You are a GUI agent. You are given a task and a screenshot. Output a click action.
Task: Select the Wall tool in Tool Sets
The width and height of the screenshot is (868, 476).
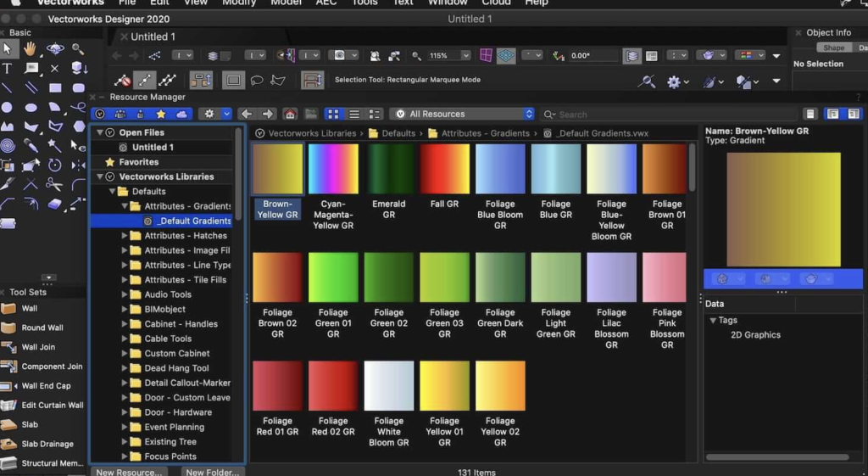30,309
